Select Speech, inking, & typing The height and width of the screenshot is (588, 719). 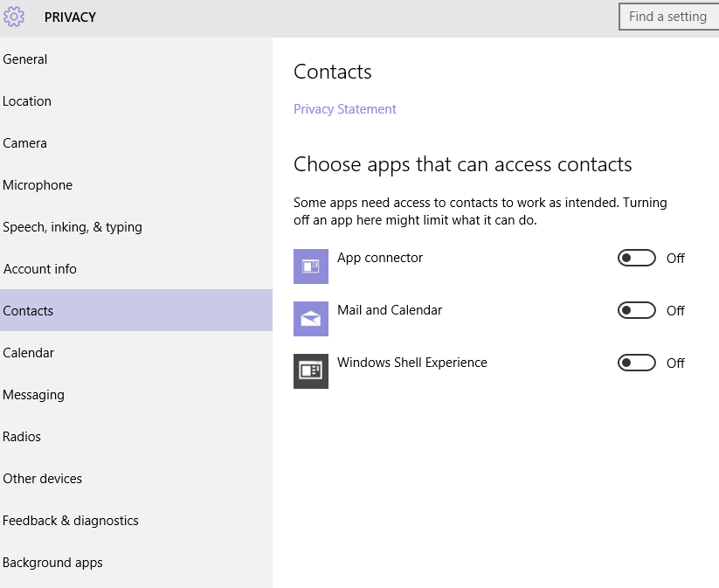click(136, 227)
